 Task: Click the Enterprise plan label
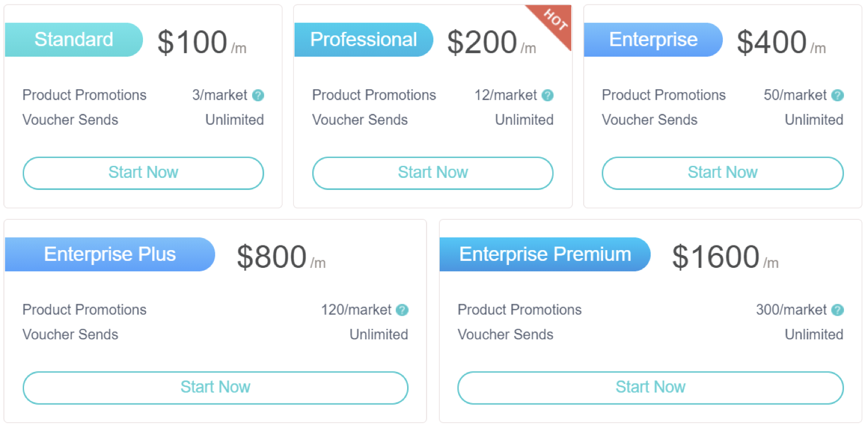654,39
